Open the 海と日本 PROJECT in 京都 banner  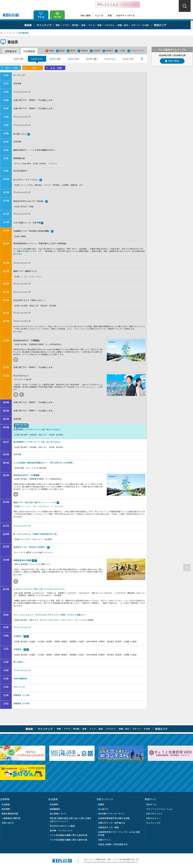72,753
